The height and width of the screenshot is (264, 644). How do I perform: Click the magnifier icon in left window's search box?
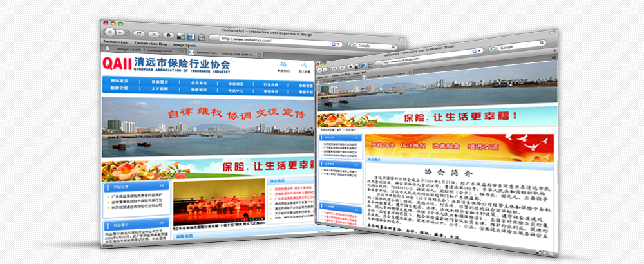tap(393, 47)
